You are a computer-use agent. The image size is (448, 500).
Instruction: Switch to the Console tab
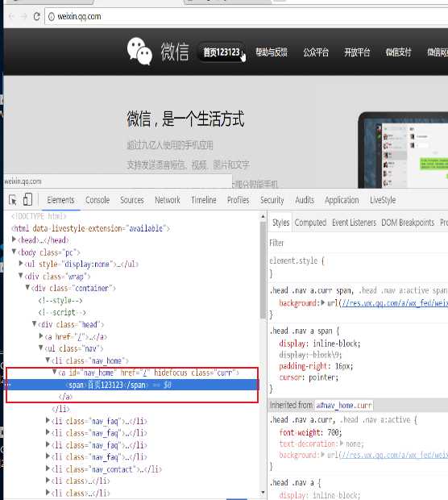point(97,200)
